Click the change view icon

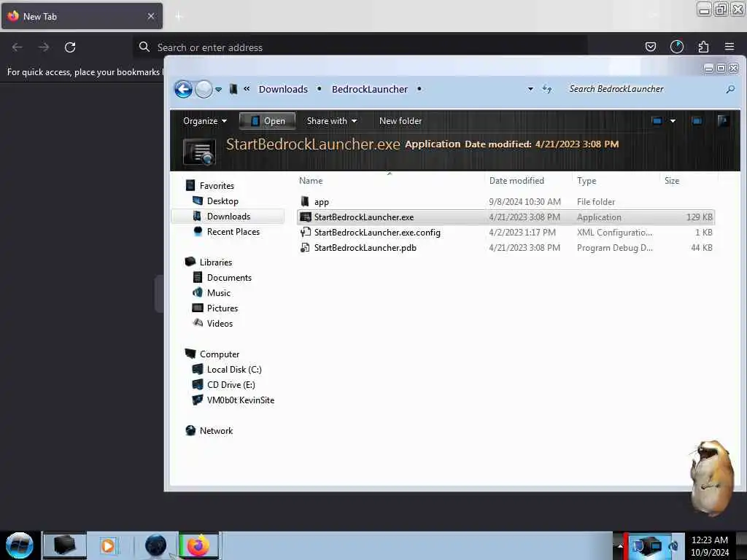(x=657, y=121)
